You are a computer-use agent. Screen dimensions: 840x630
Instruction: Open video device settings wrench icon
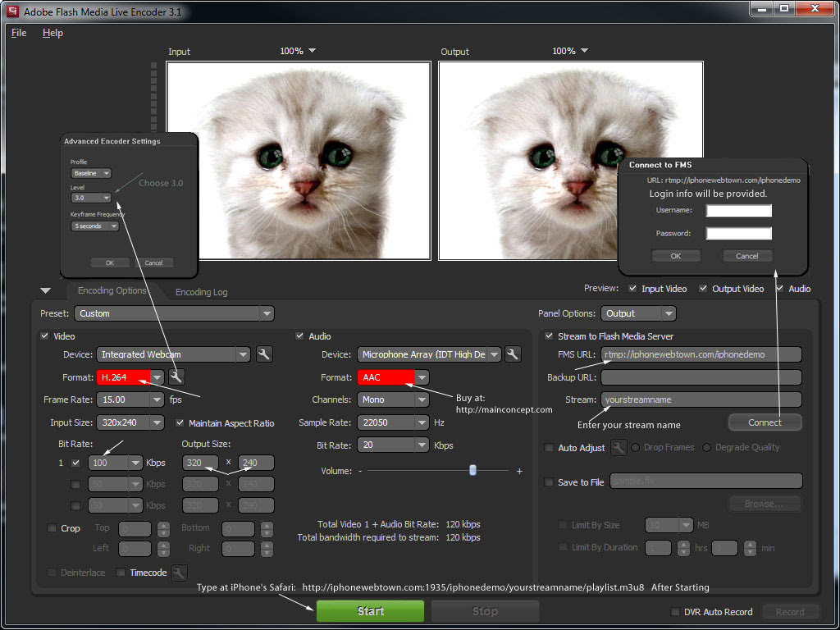[x=264, y=354]
